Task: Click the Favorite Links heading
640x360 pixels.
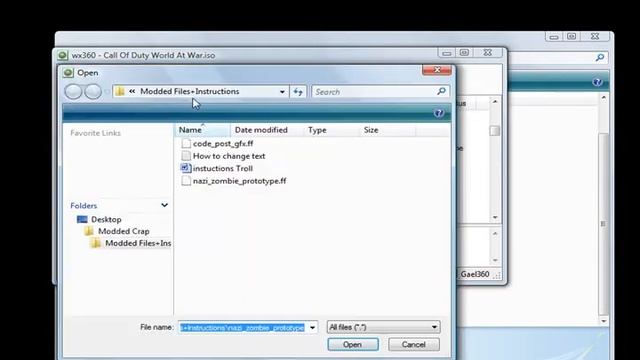Action: (x=96, y=133)
